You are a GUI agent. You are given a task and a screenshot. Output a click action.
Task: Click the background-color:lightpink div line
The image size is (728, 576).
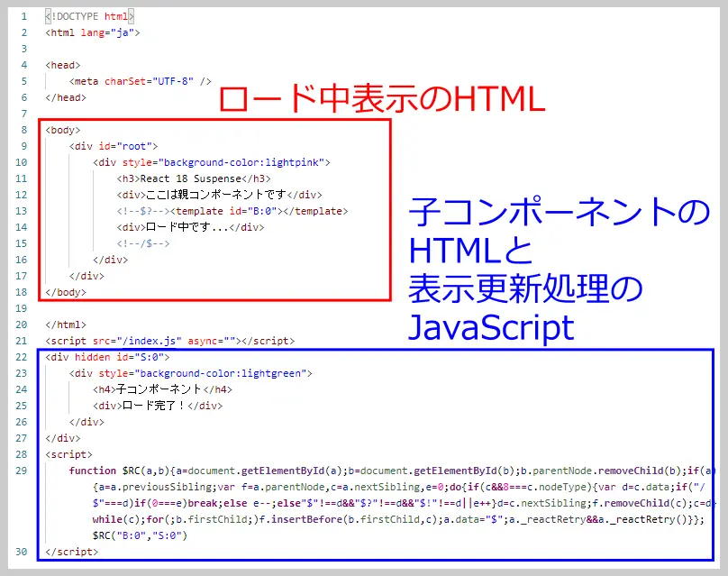pyautogui.click(x=211, y=163)
